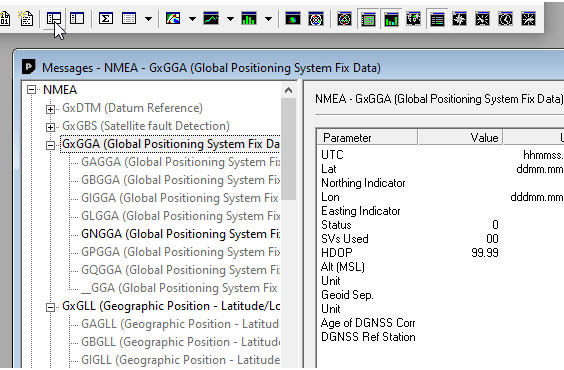564x370 pixels.
Task: Click the Parameter column header
Action: coord(367,137)
